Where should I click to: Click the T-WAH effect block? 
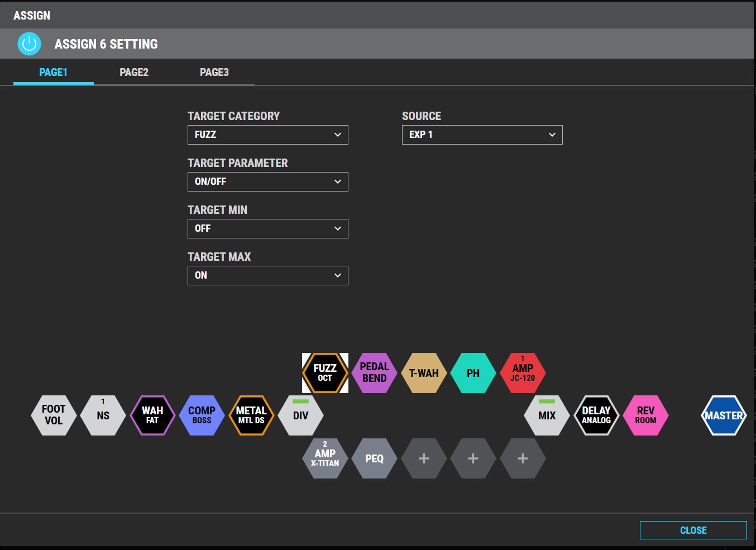[x=424, y=373]
